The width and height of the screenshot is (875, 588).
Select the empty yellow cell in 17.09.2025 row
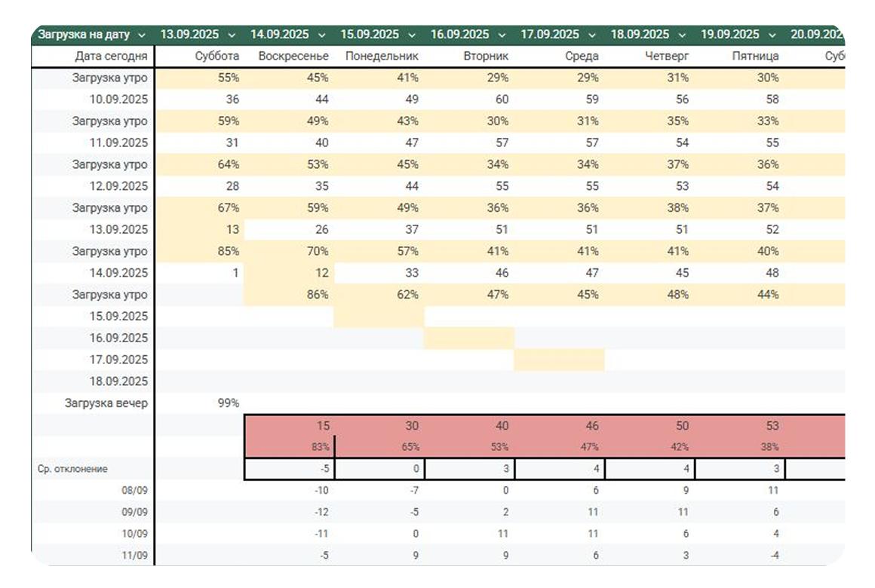[559, 360]
